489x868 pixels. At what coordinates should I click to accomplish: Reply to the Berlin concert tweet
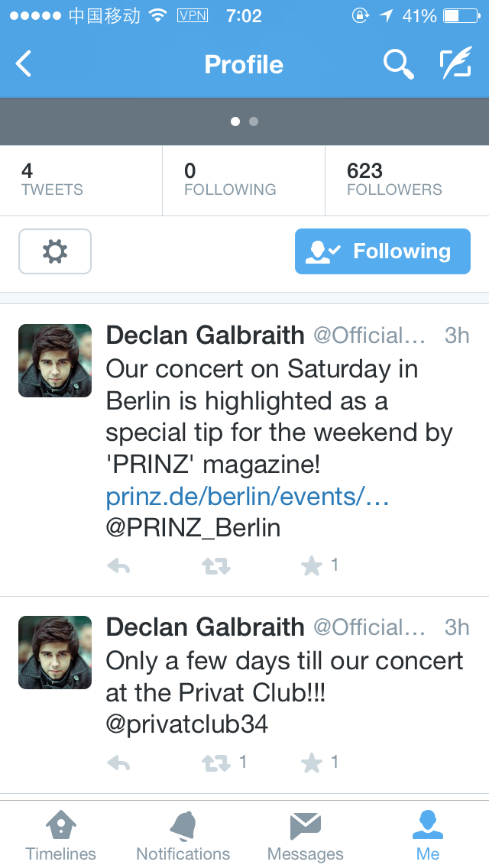click(x=118, y=566)
